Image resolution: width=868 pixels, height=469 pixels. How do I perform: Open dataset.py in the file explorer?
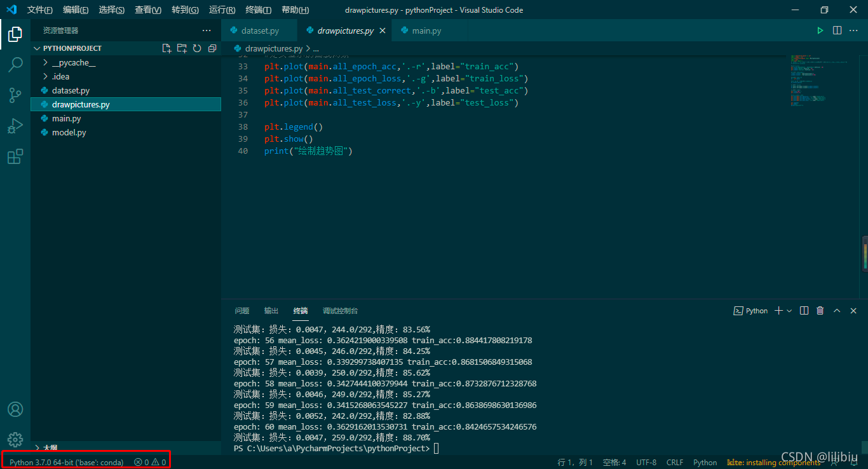coord(126,90)
